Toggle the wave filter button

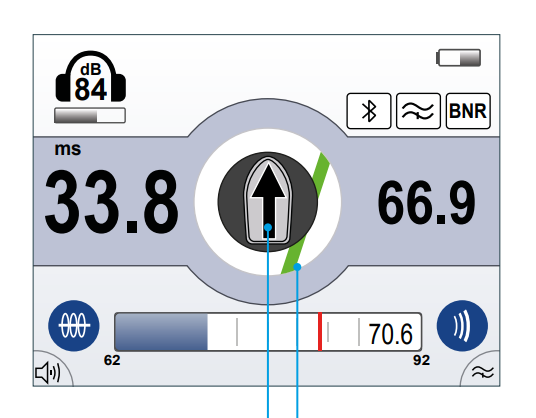pyautogui.click(x=418, y=111)
